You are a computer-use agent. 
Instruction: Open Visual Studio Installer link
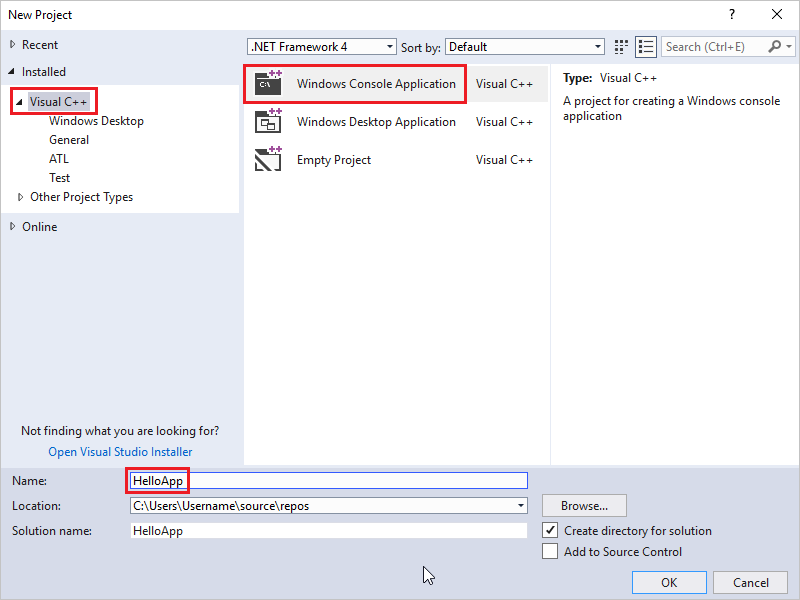120,452
